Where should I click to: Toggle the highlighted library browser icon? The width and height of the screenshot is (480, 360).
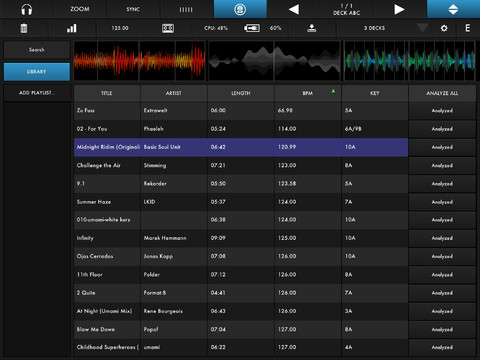click(x=240, y=9)
